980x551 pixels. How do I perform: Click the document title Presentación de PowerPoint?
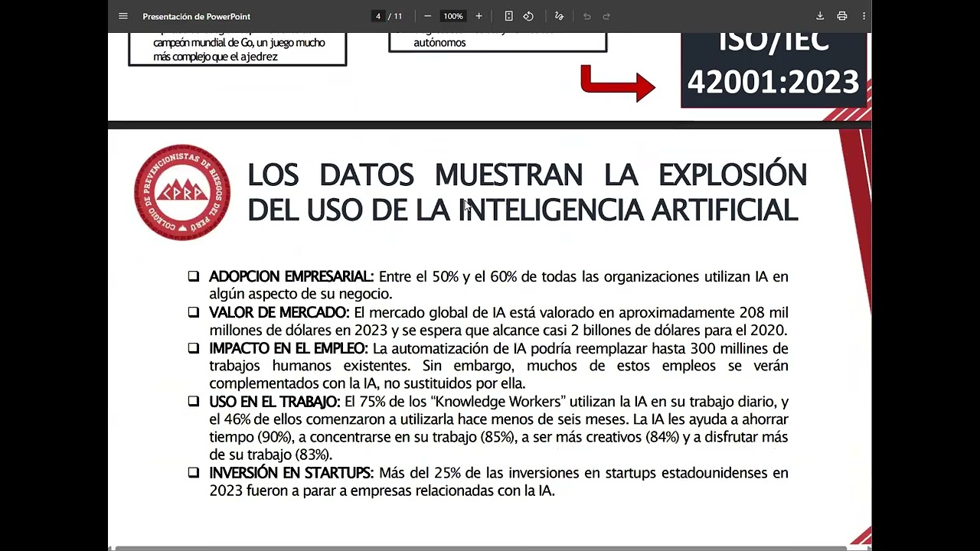(196, 16)
